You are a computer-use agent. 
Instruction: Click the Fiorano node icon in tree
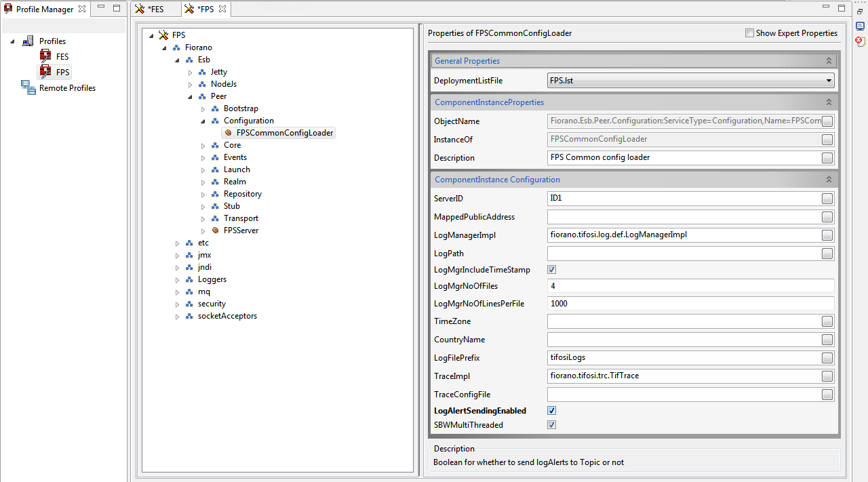coord(177,47)
